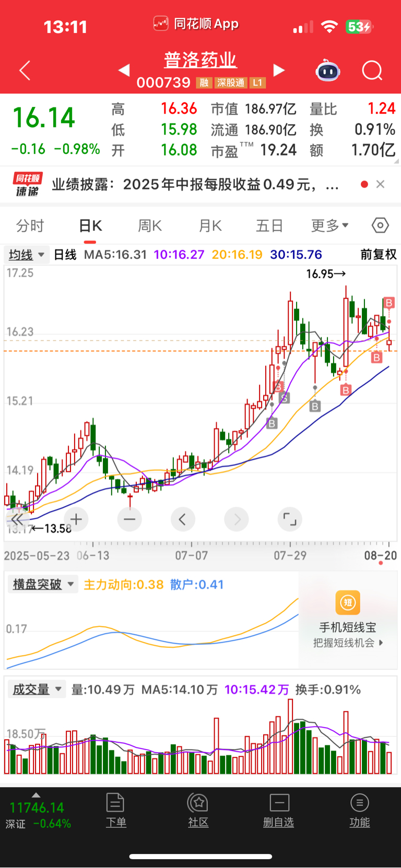Select the 周K tab

click(150, 226)
